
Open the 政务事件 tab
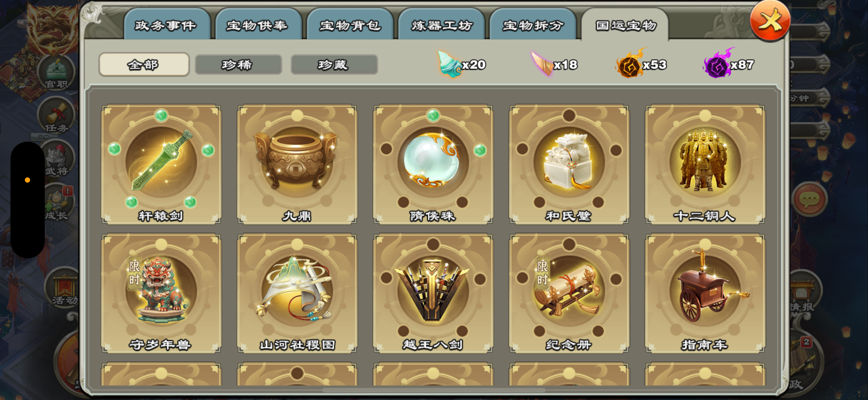pos(167,24)
